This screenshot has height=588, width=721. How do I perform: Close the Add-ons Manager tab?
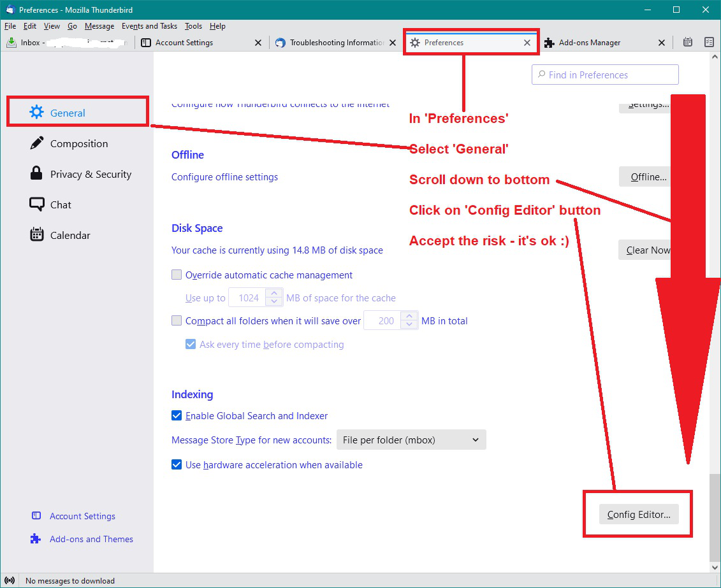tap(661, 43)
